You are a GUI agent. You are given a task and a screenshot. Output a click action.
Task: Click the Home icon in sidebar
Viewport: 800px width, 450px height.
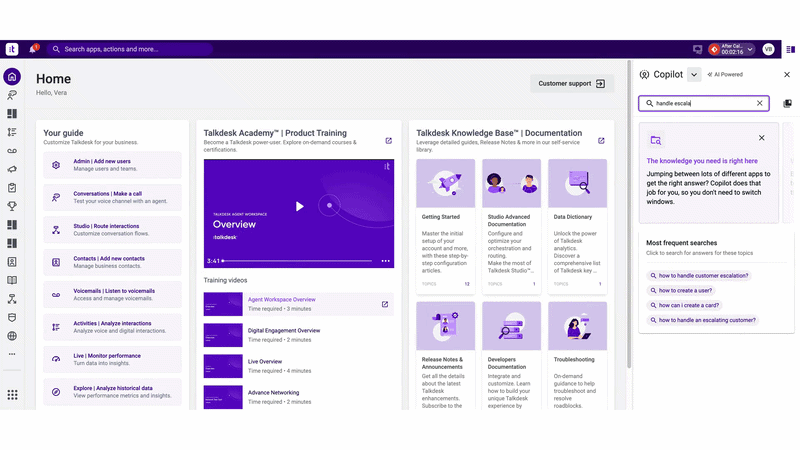[x=12, y=77]
